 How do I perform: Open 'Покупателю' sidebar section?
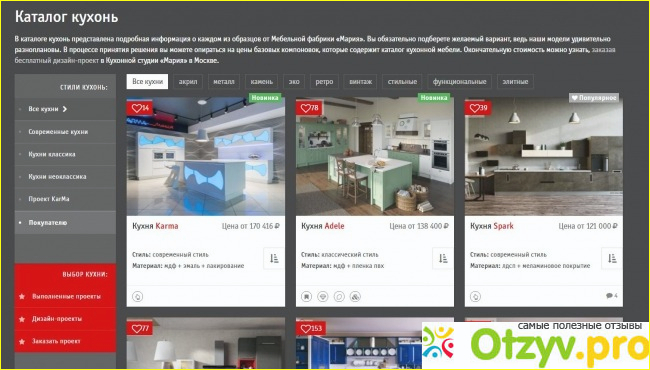pos(48,222)
